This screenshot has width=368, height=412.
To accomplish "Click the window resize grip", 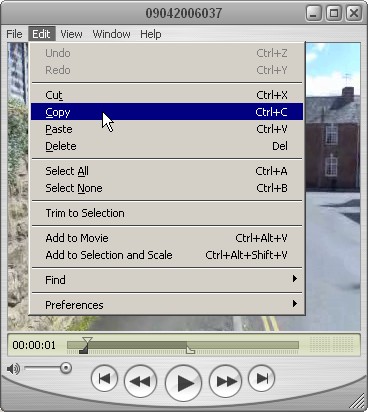I will coord(357,401).
